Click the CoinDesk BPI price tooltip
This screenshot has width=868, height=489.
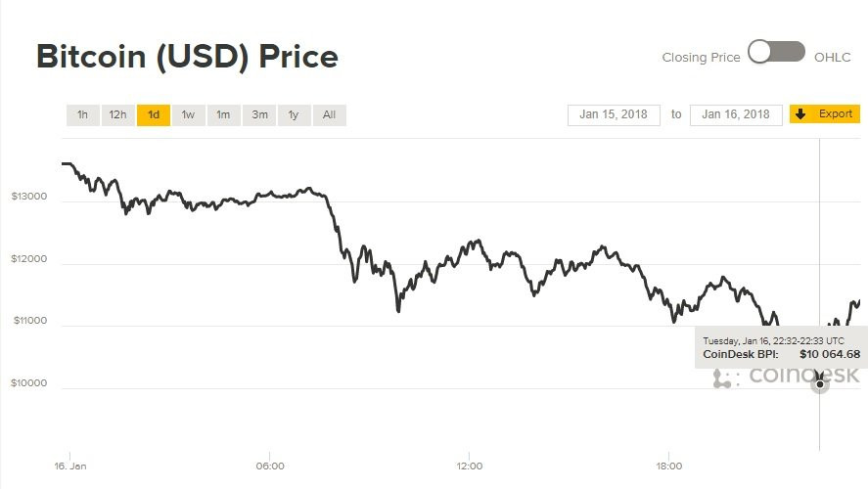point(781,347)
